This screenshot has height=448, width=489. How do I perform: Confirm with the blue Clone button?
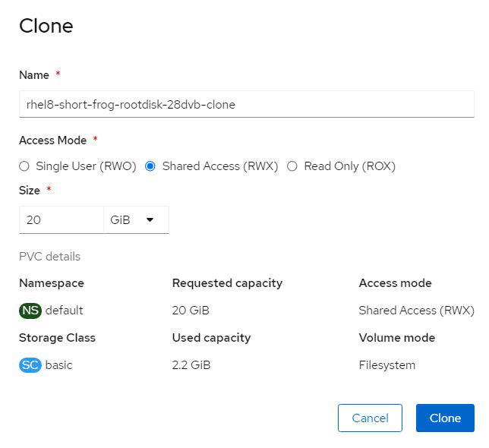tap(445, 418)
